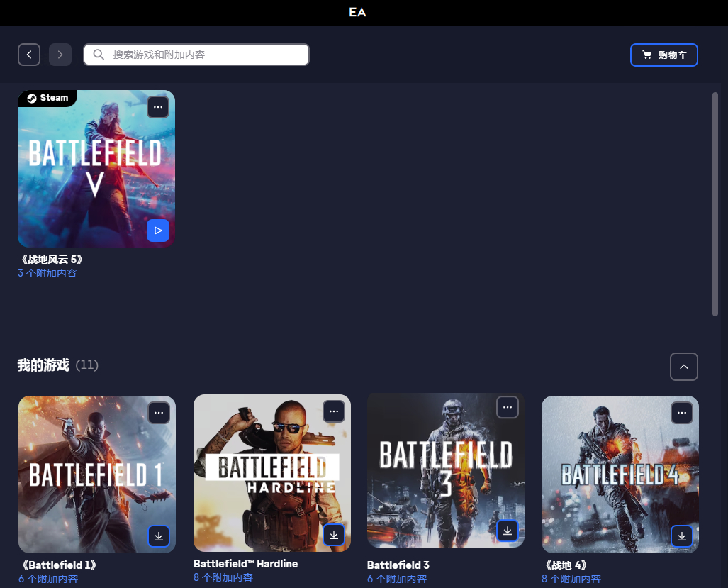Image resolution: width=728 pixels, height=588 pixels.
Task: Click the (11) games count
Action: (86, 365)
